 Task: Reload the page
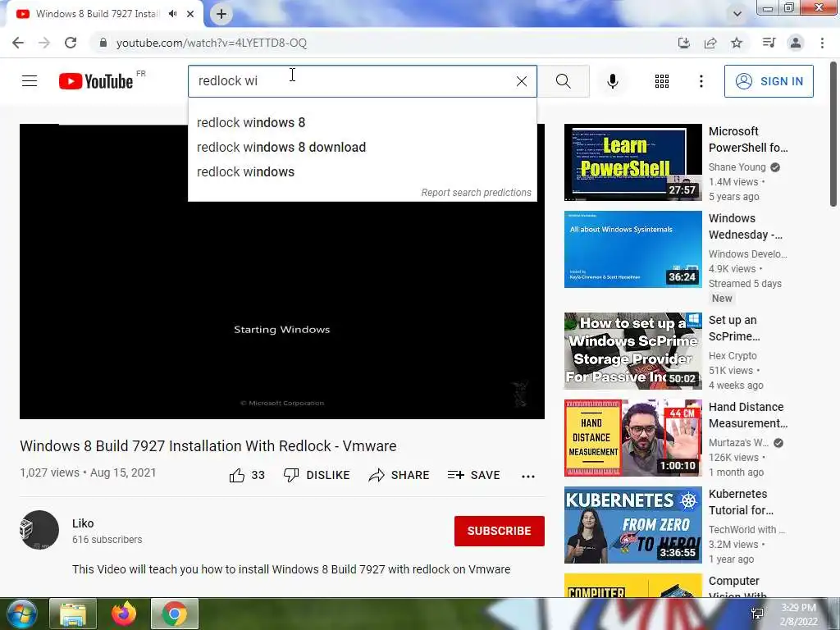click(x=71, y=43)
